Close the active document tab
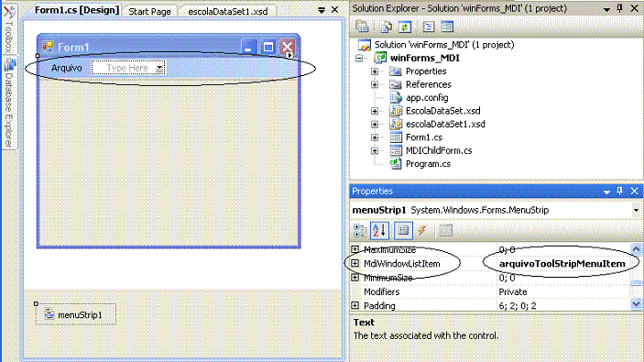Viewport: 644px width, 362px height. coord(334,9)
